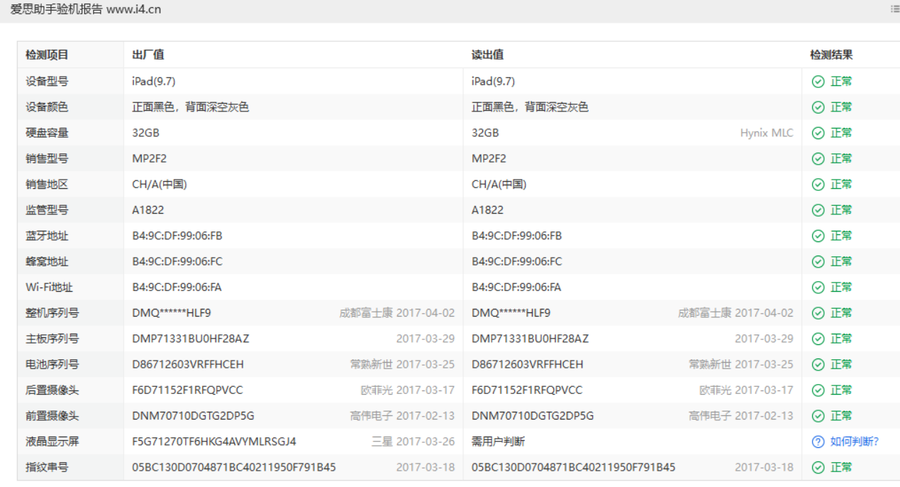Click factory value iPad(9.7)
The image size is (900, 487).
pyautogui.click(x=154, y=82)
